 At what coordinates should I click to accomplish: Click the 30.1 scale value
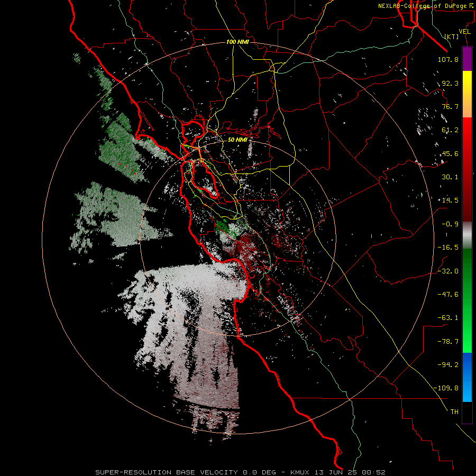coord(450,177)
